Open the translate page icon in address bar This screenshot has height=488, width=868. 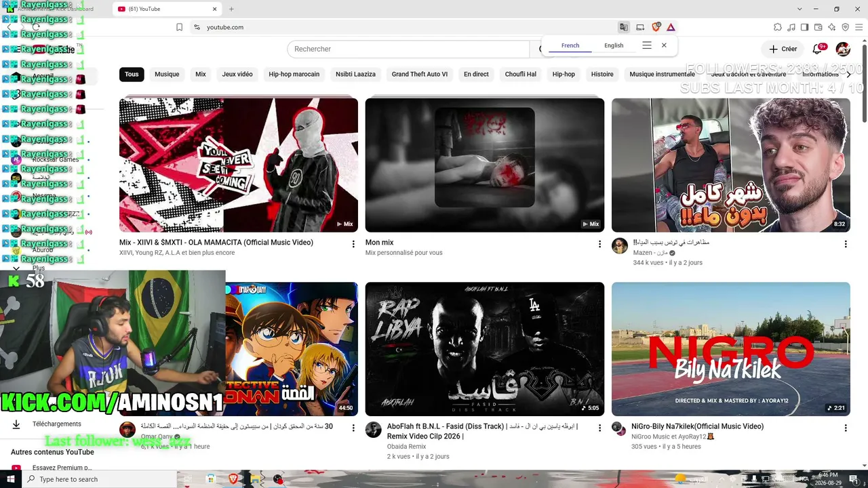tap(623, 27)
